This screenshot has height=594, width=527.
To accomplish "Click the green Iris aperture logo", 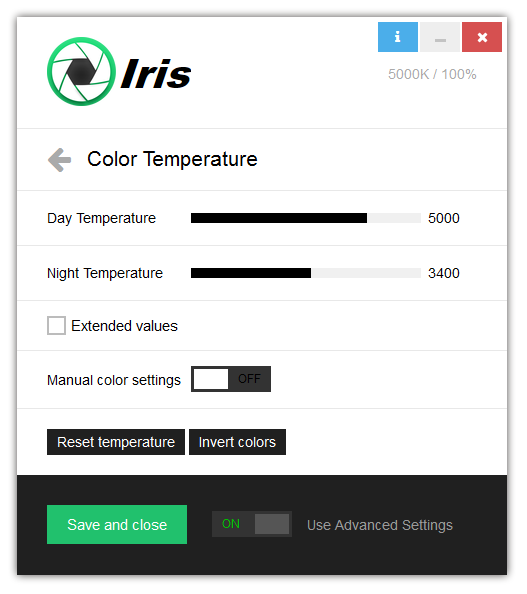I will [x=81, y=71].
